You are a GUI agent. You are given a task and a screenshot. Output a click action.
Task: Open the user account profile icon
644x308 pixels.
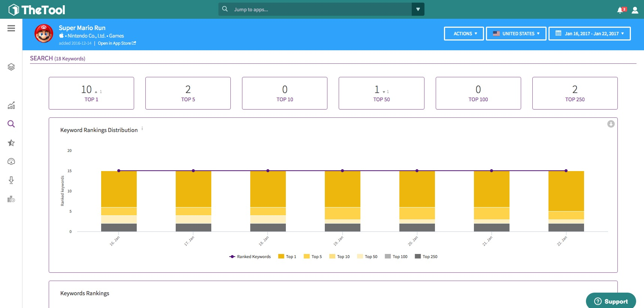tap(635, 10)
